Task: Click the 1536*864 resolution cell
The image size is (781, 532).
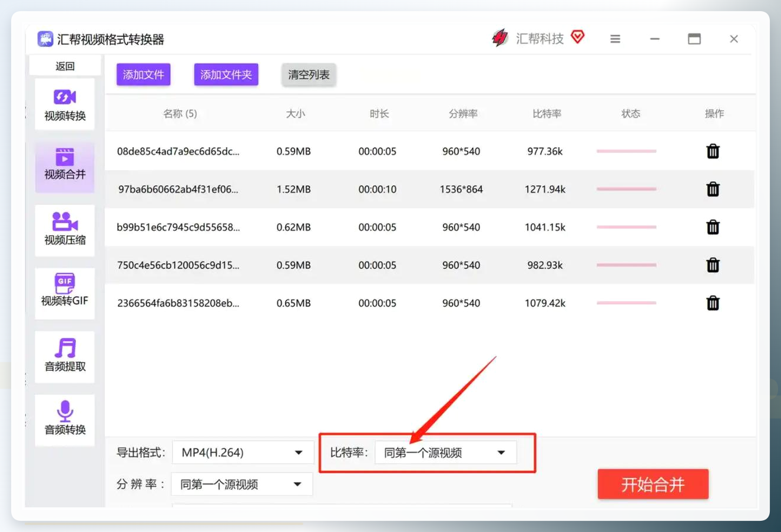Action: 461,189
